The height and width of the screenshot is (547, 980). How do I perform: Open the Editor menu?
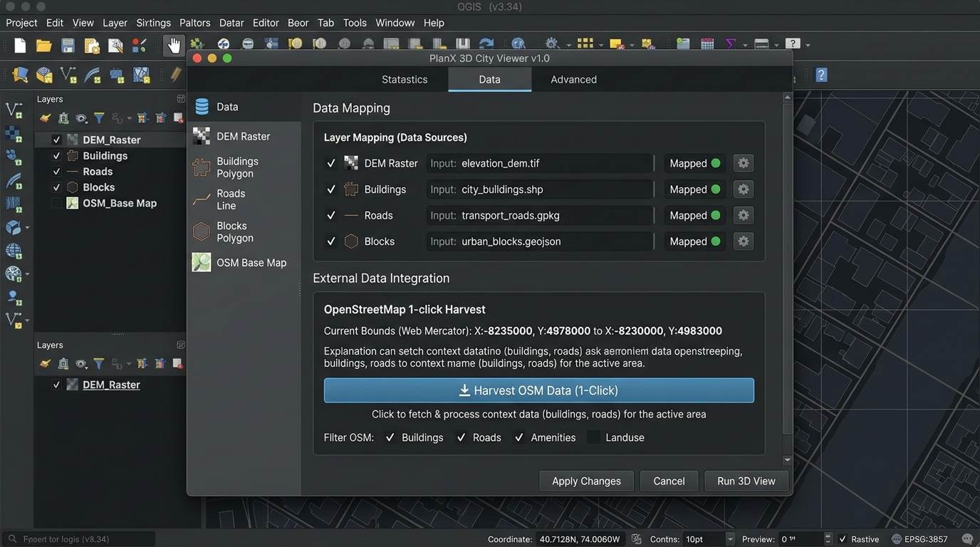pos(266,23)
